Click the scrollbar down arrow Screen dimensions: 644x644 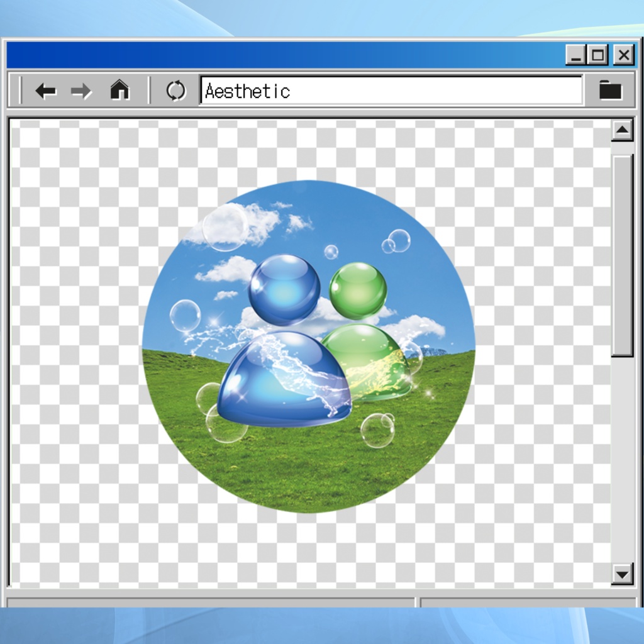coord(622,574)
